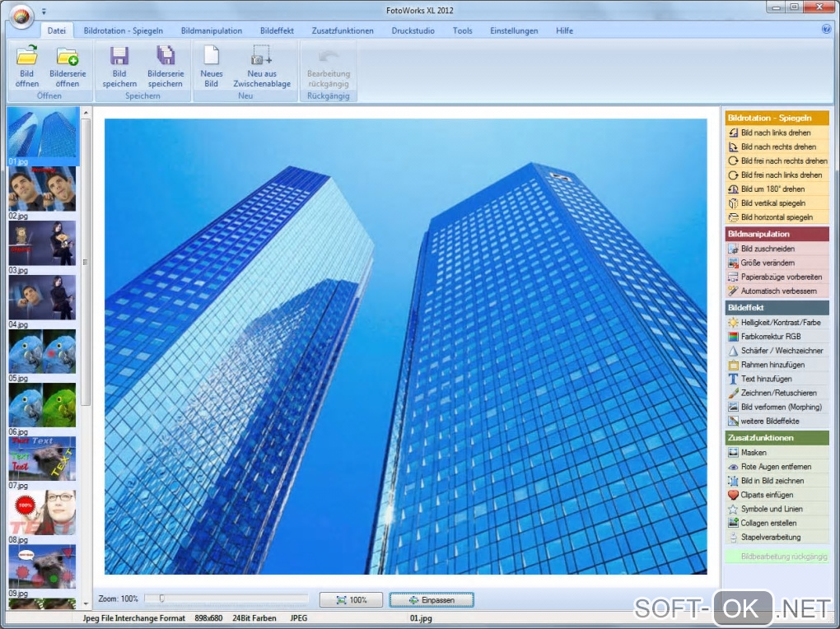
Task: Open the Zusatzfunktionen ribbon tab
Action: pos(343,30)
